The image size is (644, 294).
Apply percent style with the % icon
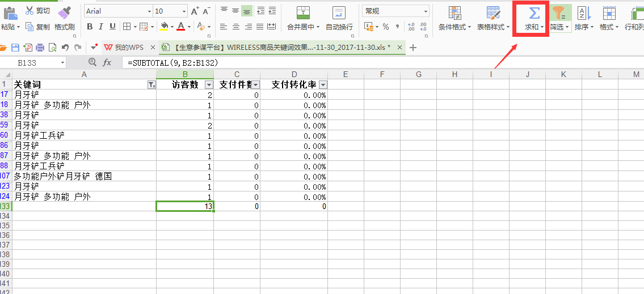click(x=386, y=27)
